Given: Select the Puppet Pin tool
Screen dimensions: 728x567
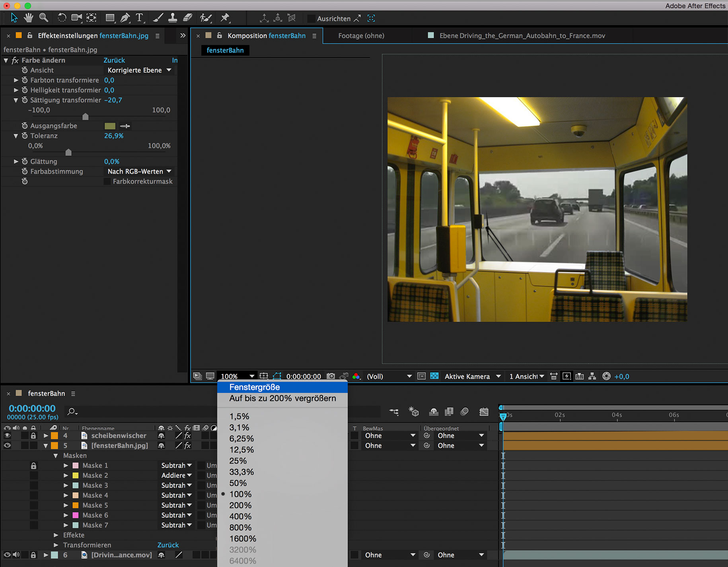Looking at the screenshot, I should pyautogui.click(x=225, y=18).
